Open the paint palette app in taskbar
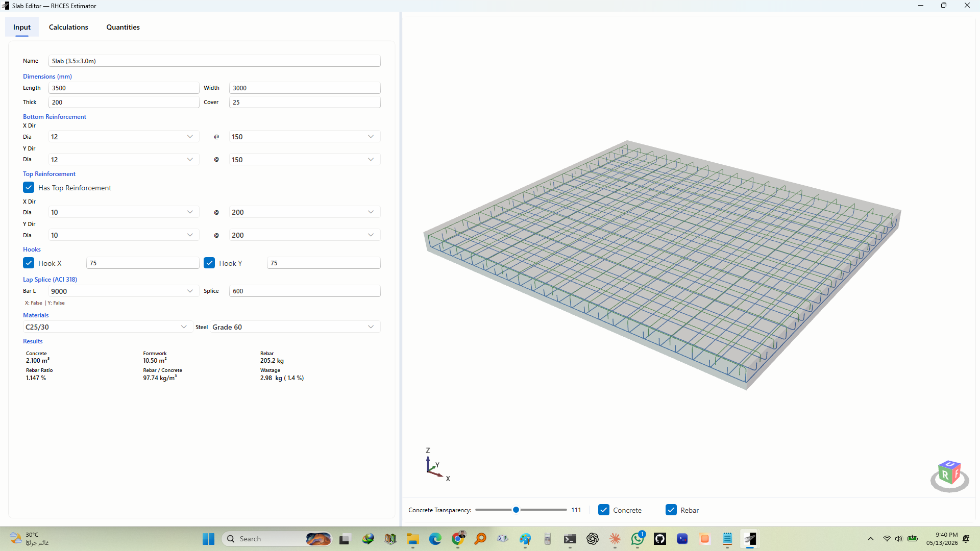The image size is (980, 551). (x=525, y=539)
